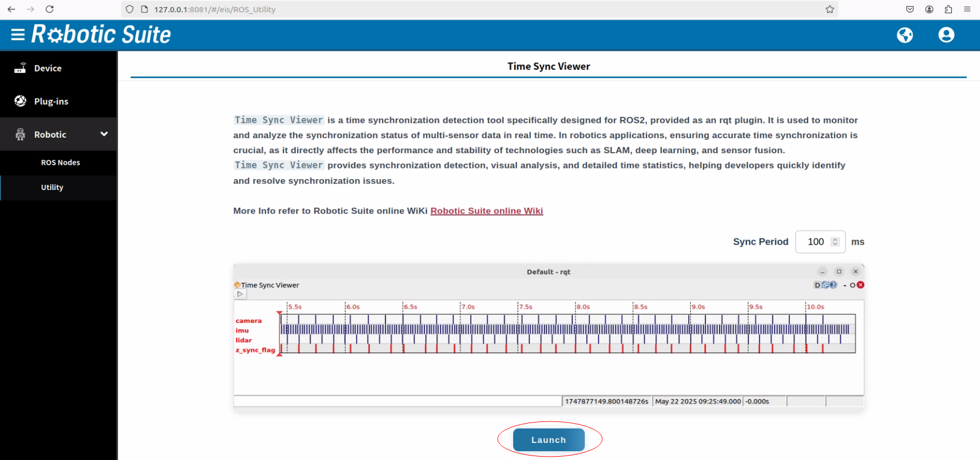Click the Launch button
This screenshot has width=980, height=460.
(x=548, y=440)
